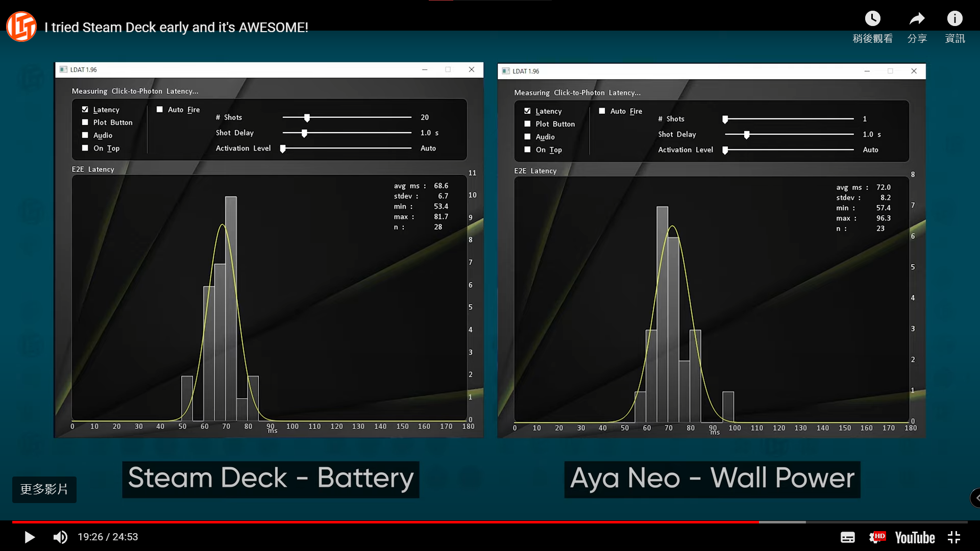Click the tallest histogram bar in left window
The height and width of the screenshot is (551, 980).
point(231,308)
